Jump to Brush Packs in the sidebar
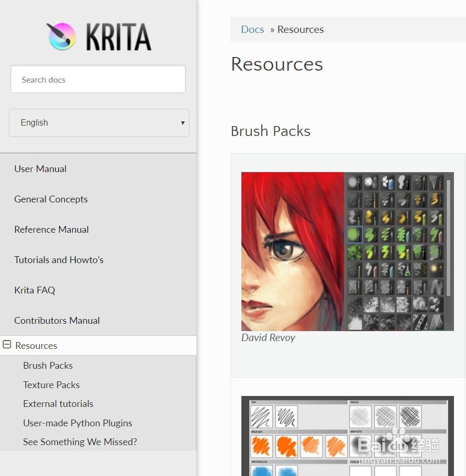 pos(48,366)
